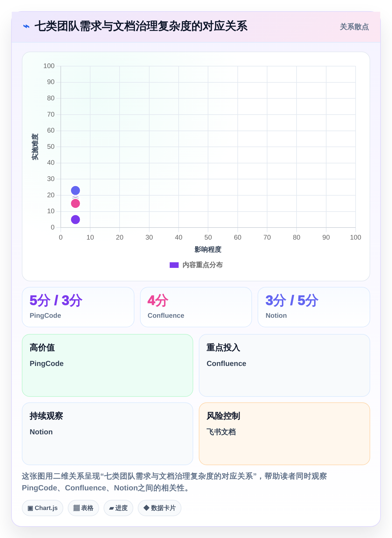Click the pink scatter point near 15
392x538 pixels.
pyautogui.click(x=75, y=203)
